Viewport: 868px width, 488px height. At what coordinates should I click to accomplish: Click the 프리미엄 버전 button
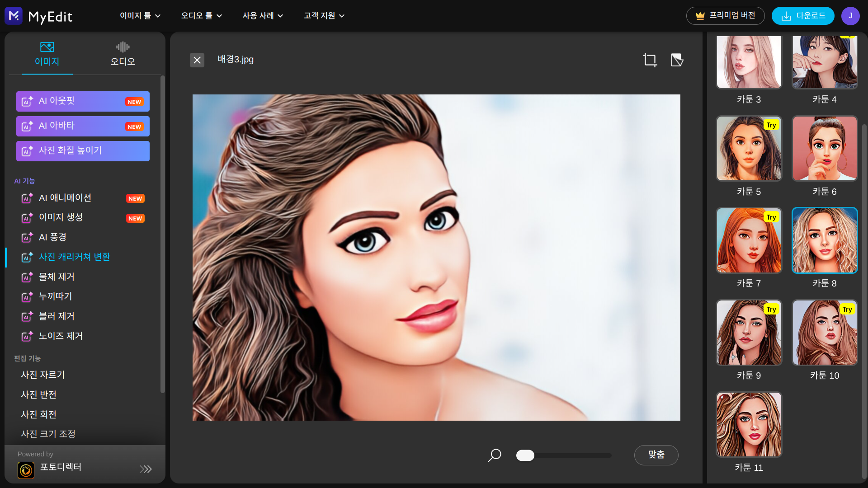725,16
